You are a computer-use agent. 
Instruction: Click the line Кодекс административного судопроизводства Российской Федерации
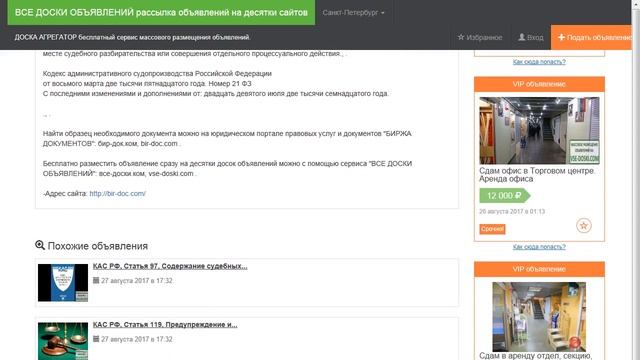tap(157, 73)
